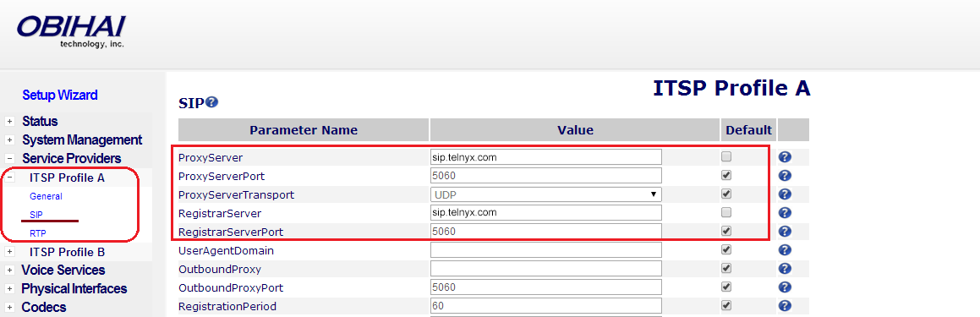Toggle Default checkbox for OutboundProxy
The height and width of the screenshot is (317, 980).
pyautogui.click(x=725, y=269)
